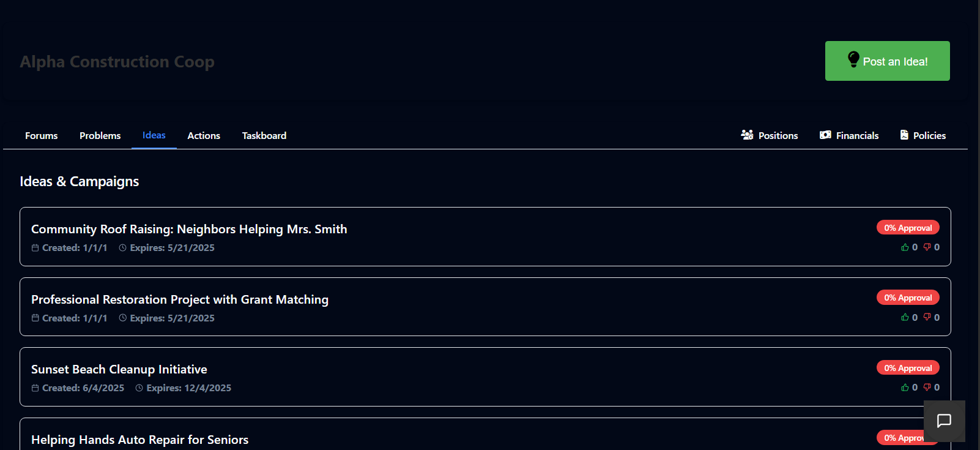Open Professional Restoration Project with Grant Matching

pos(180,299)
